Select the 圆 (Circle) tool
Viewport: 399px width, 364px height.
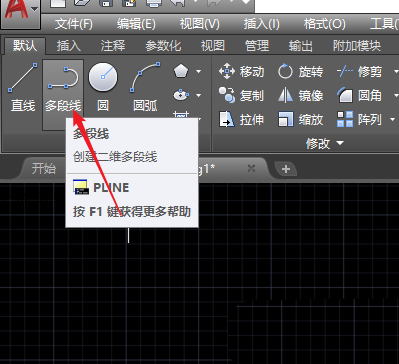[103, 87]
